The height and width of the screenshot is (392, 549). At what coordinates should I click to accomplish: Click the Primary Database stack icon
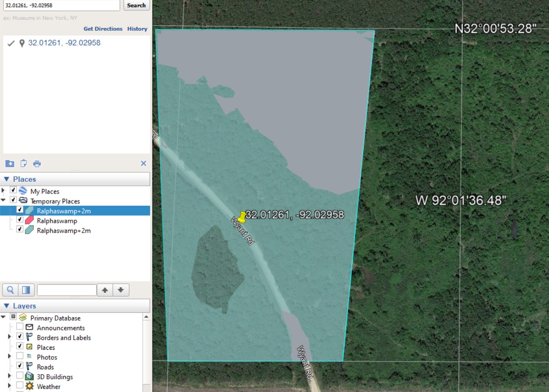tap(23, 318)
